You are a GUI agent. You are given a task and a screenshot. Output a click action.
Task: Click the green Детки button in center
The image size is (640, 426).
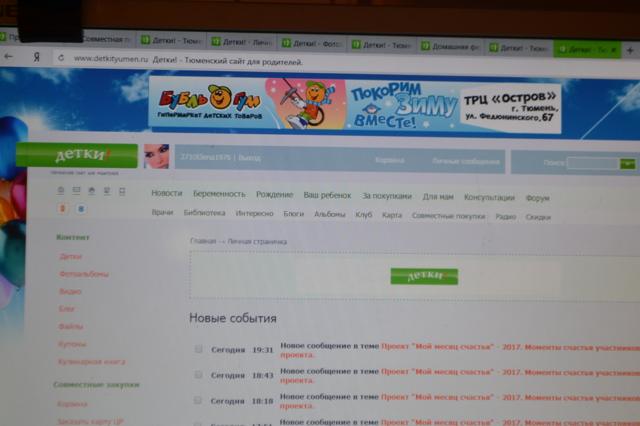(423, 276)
